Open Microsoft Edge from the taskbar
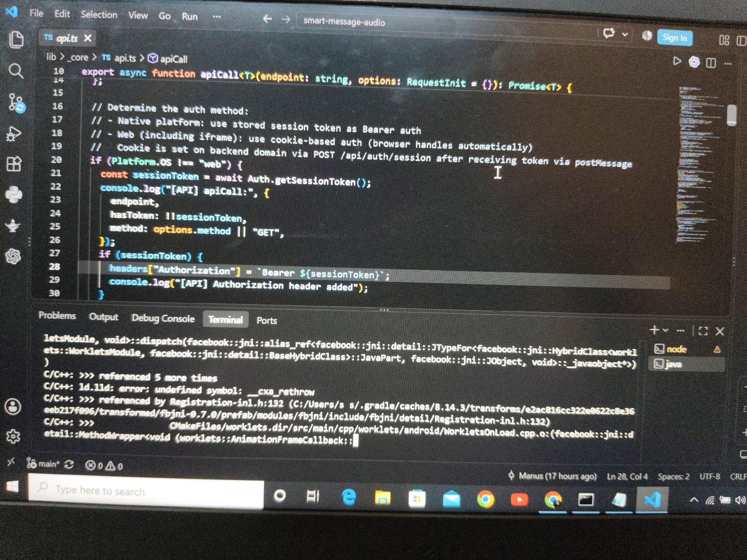This screenshot has width=747, height=560. coord(348,497)
